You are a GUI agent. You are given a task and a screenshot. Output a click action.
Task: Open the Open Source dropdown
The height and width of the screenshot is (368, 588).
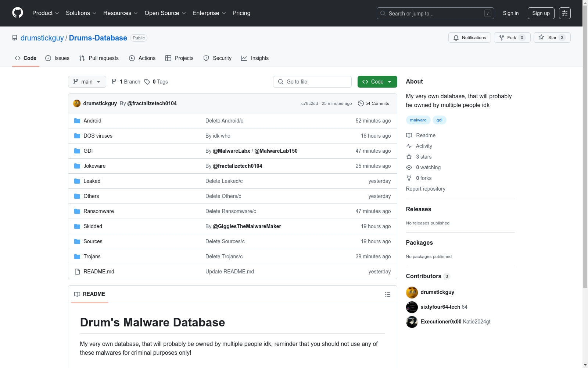click(x=165, y=13)
